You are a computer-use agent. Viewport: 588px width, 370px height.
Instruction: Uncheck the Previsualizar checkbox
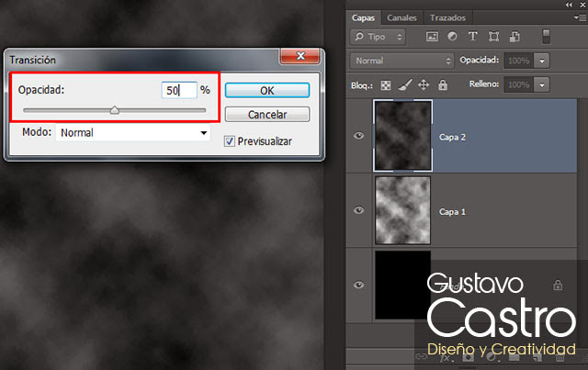click(x=231, y=140)
